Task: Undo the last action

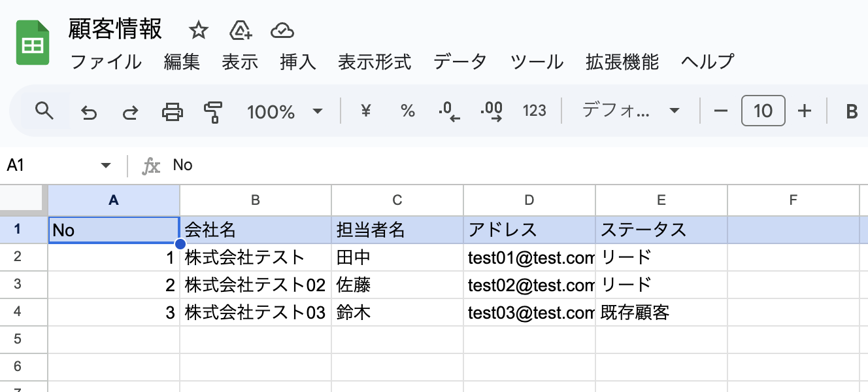Action: [x=88, y=112]
